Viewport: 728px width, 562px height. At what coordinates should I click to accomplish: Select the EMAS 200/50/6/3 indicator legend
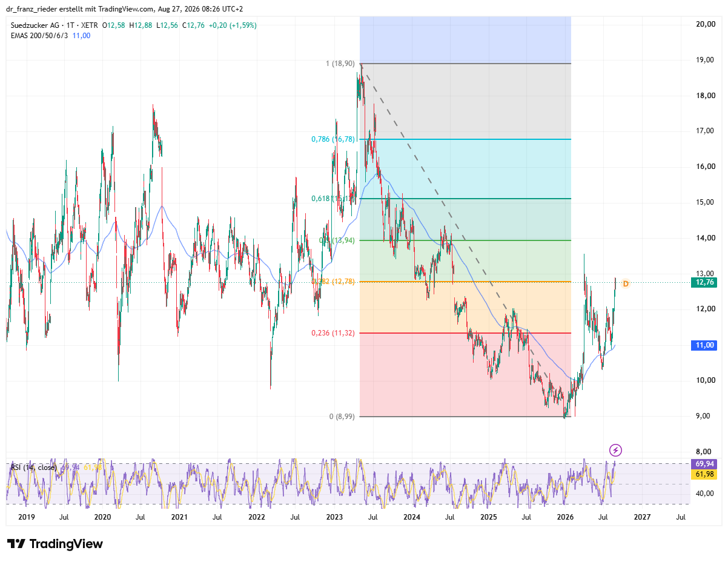coord(39,36)
